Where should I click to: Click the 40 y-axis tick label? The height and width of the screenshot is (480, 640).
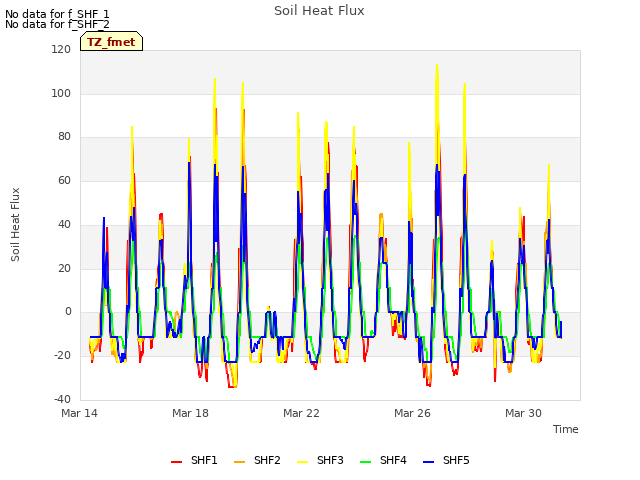point(64,224)
